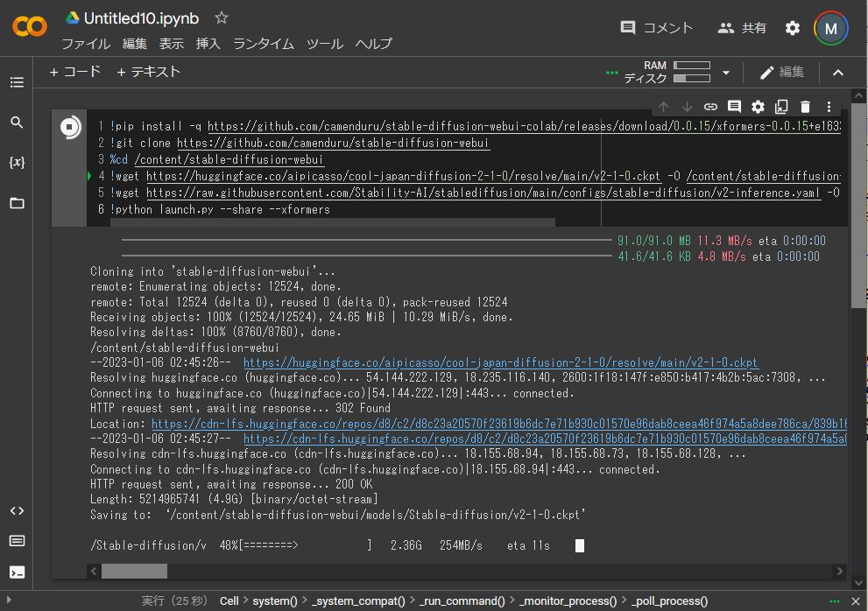
Task: Open the 編集 menu in menu bar
Action: pyautogui.click(x=135, y=44)
